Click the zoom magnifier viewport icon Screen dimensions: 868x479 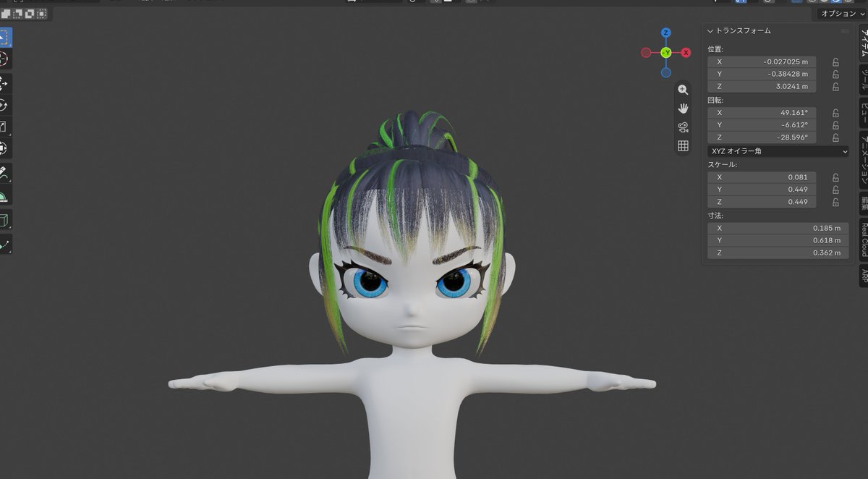(683, 90)
